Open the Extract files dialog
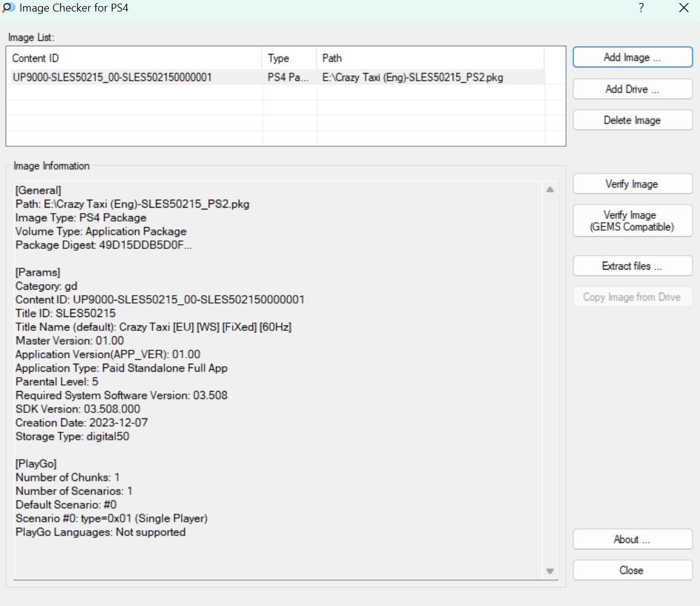 point(632,266)
